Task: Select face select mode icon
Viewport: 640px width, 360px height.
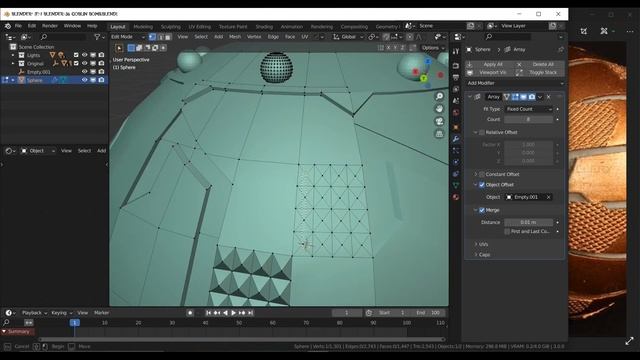Action: (168, 37)
